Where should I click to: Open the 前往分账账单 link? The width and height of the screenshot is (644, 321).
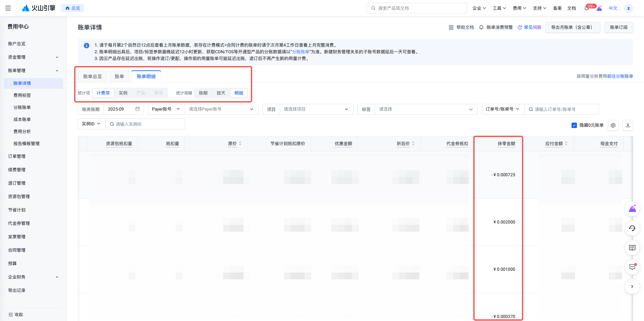(620, 76)
